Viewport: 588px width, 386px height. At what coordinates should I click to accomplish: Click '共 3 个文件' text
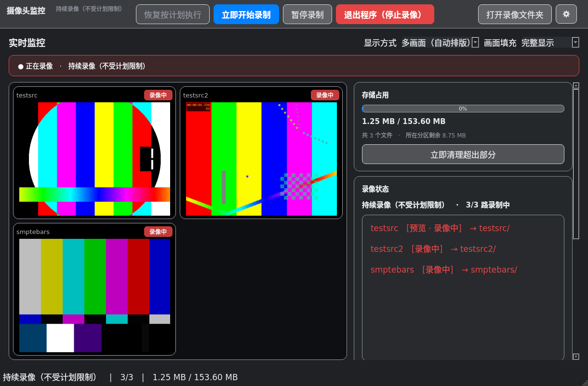(x=377, y=136)
